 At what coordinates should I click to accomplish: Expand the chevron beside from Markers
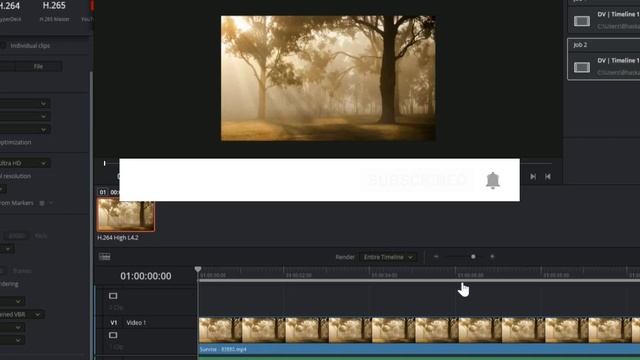(51, 203)
